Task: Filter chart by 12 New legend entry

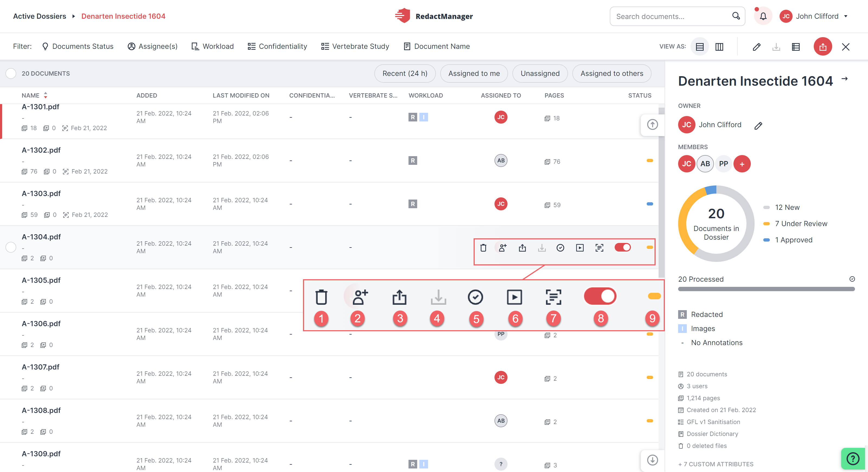Action: click(x=781, y=207)
